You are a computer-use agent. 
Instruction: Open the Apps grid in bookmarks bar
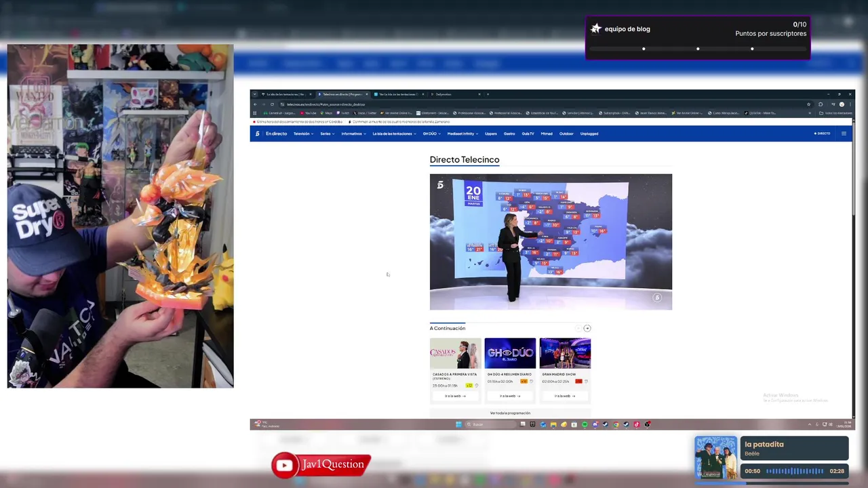point(255,113)
